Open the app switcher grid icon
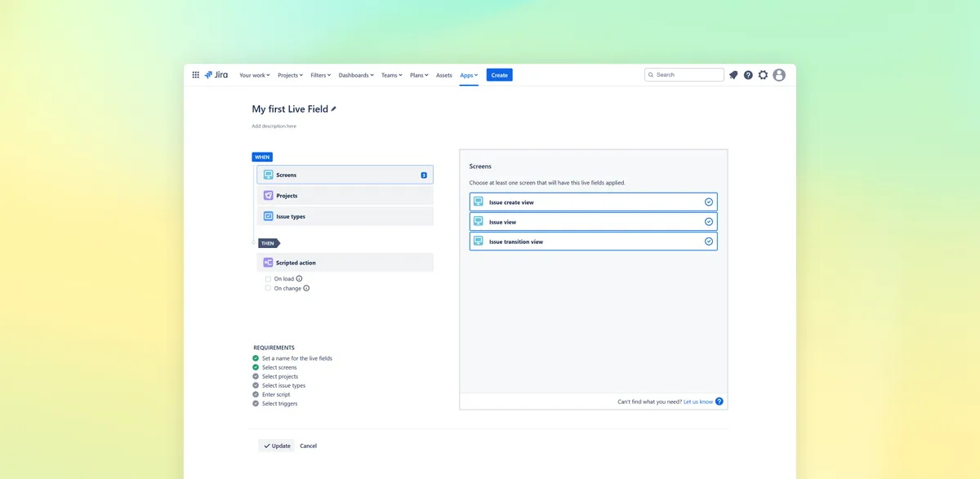The width and height of the screenshot is (980, 479). (x=196, y=75)
